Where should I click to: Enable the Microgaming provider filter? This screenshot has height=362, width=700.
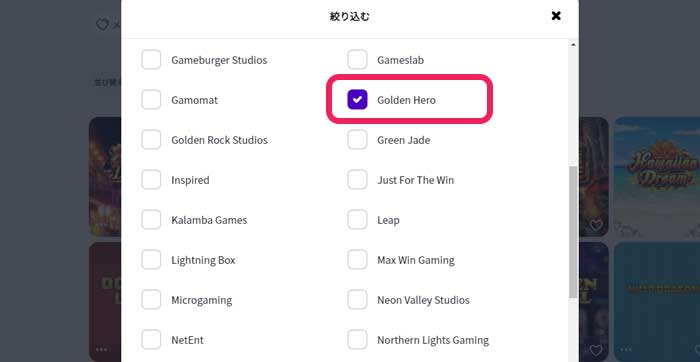(x=151, y=300)
